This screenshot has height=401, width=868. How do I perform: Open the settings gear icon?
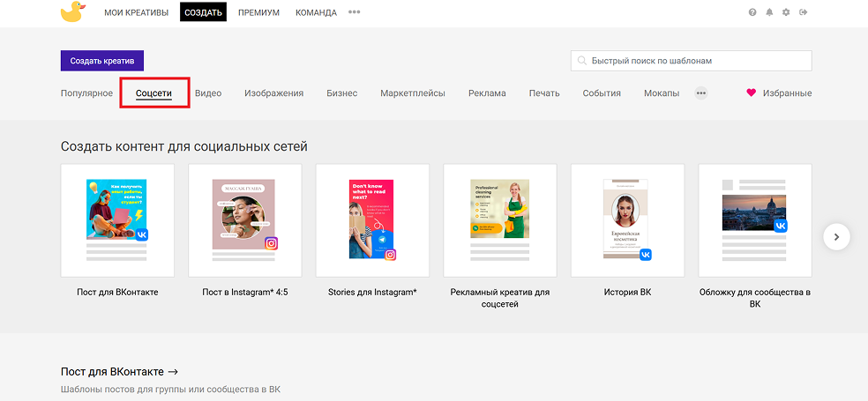tap(786, 12)
